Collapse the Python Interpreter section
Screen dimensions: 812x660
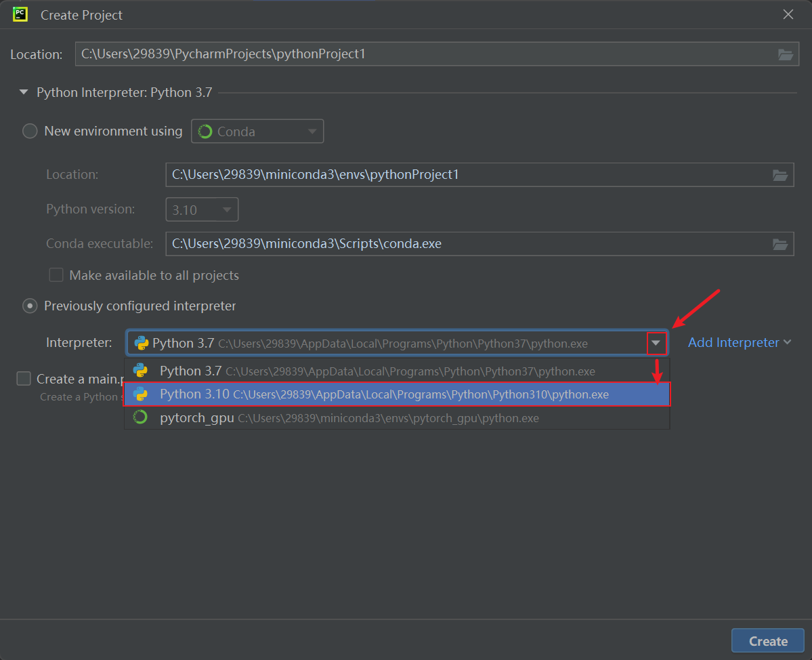[x=23, y=92]
